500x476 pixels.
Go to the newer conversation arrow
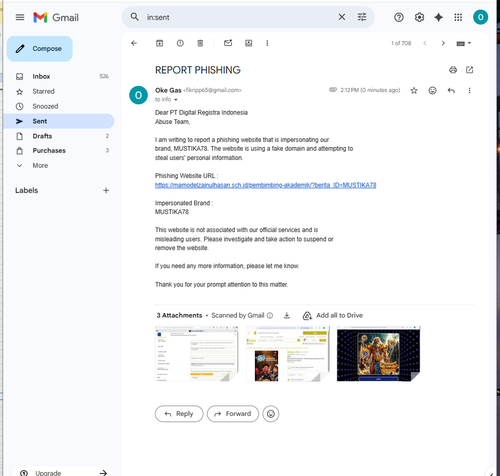(425, 43)
